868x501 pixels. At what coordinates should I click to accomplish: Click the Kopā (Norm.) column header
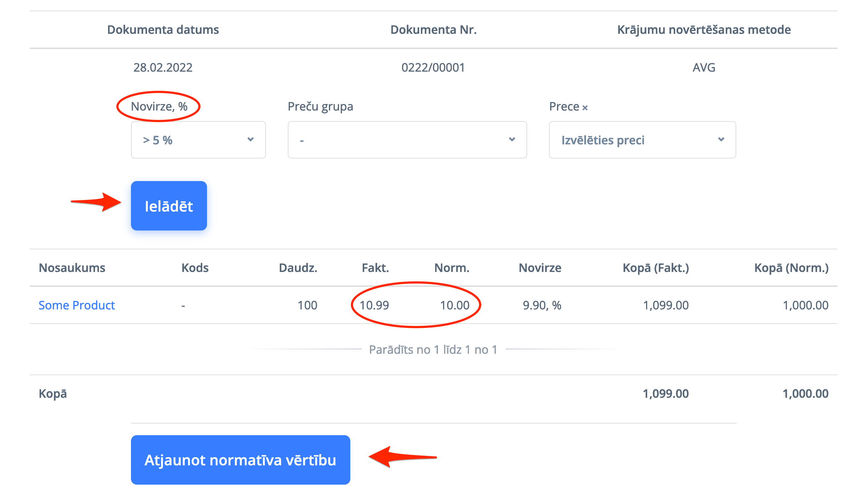[791, 268]
